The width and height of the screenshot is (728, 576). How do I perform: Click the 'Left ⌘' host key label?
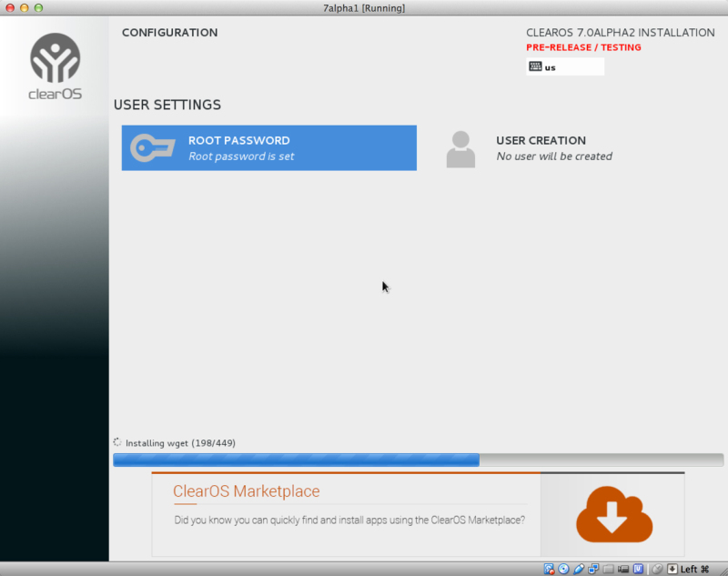(695, 569)
